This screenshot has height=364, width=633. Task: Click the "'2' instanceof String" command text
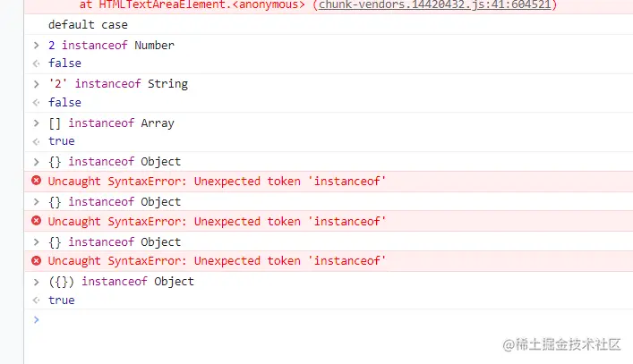click(x=118, y=84)
